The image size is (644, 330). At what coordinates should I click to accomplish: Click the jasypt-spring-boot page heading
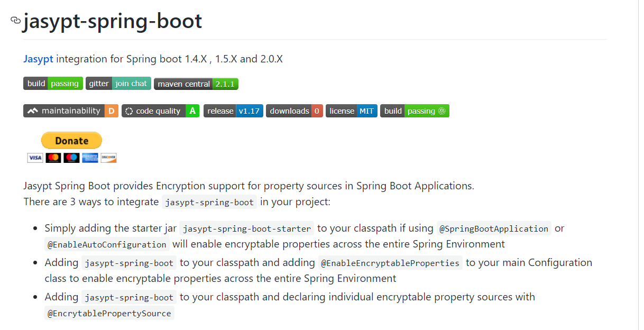[112, 21]
